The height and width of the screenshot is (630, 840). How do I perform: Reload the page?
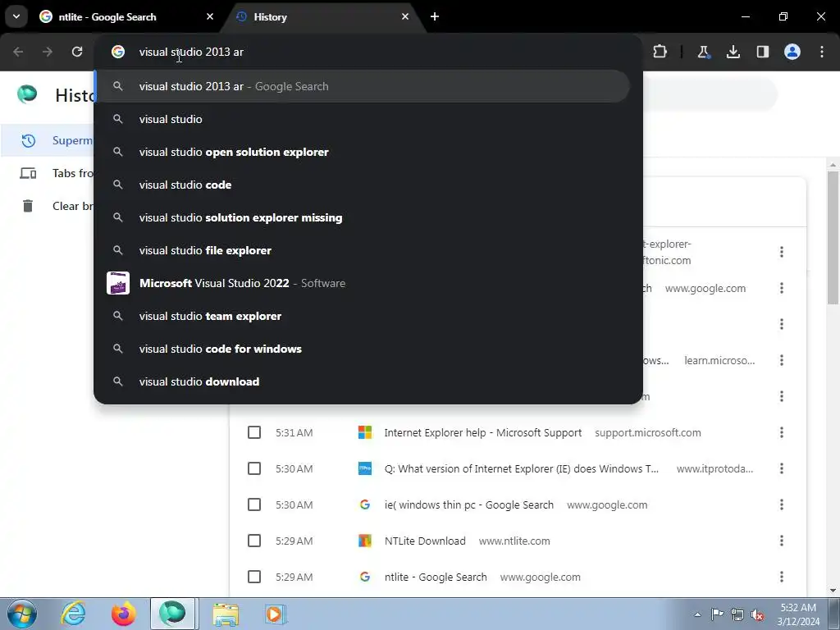point(77,52)
